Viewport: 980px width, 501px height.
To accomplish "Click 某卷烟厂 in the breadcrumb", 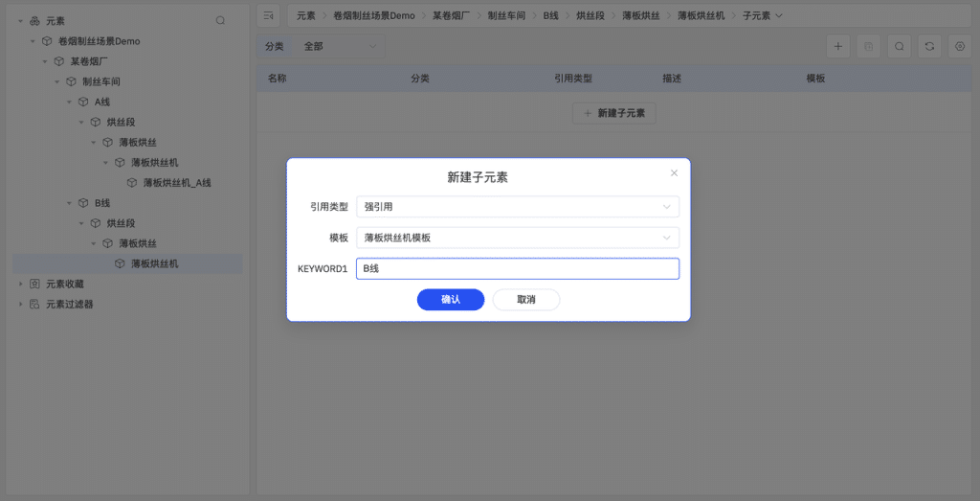I will click(x=452, y=15).
